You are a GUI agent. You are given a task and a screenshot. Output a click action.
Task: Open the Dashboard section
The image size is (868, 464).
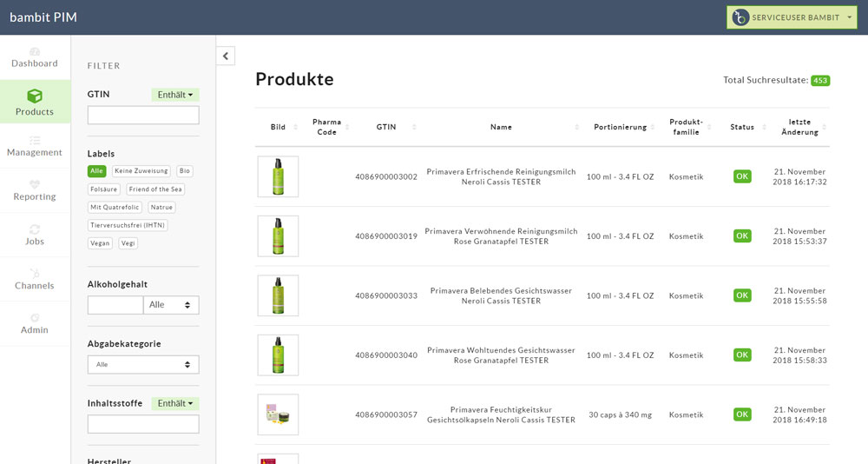(x=35, y=57)
